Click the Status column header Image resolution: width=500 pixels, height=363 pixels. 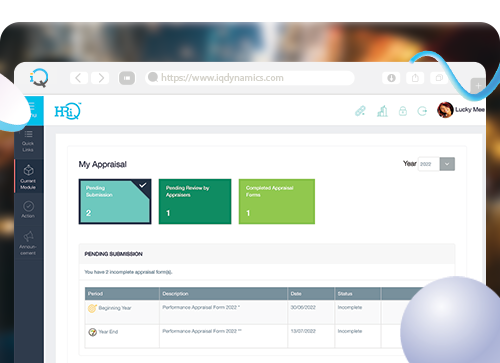(357, 294)
